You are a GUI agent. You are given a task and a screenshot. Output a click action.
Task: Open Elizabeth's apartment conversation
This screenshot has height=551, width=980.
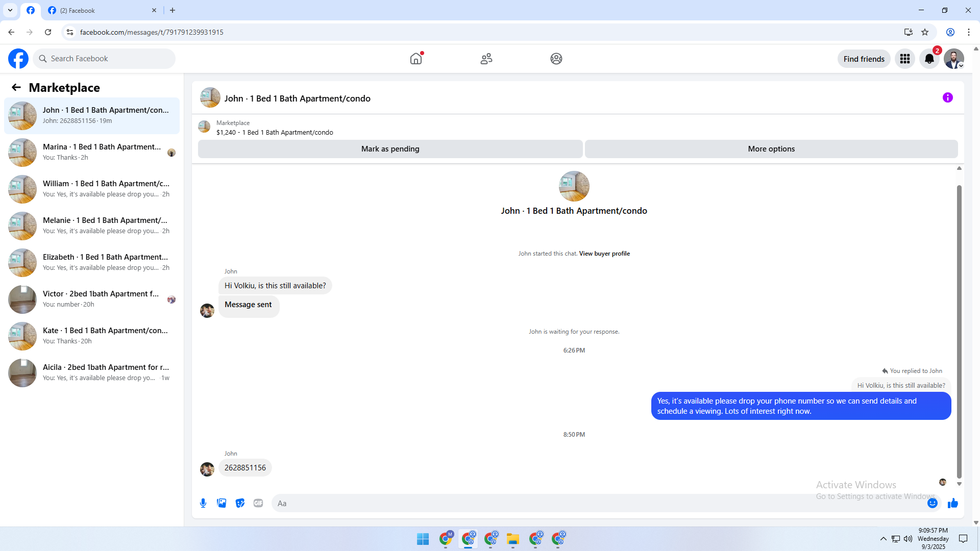(x=92, y=263)
